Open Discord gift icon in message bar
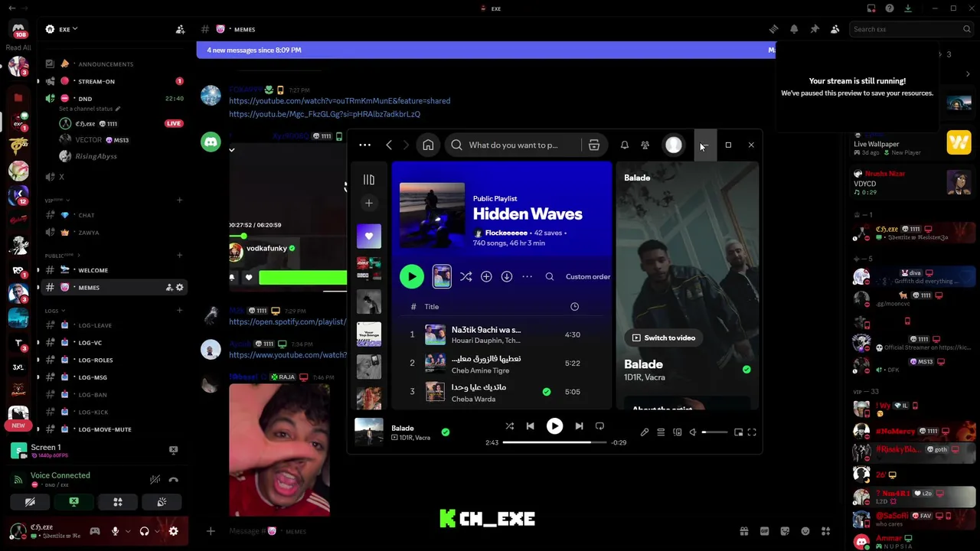Viewport: 980px width, 551px height. pyautogui.click(x=743, y=531)
